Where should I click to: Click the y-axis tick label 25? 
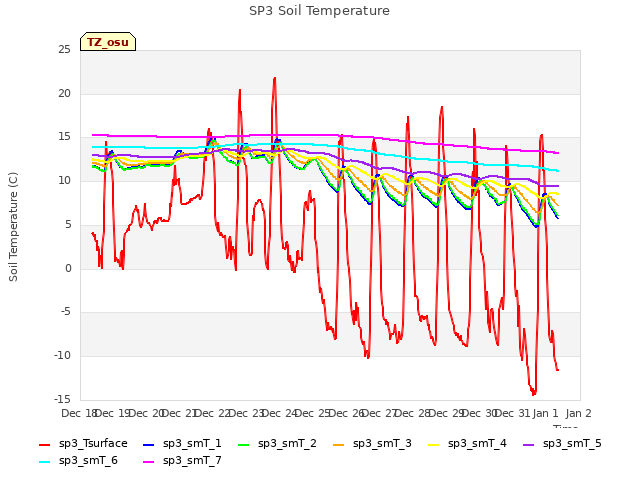[64, 49]
